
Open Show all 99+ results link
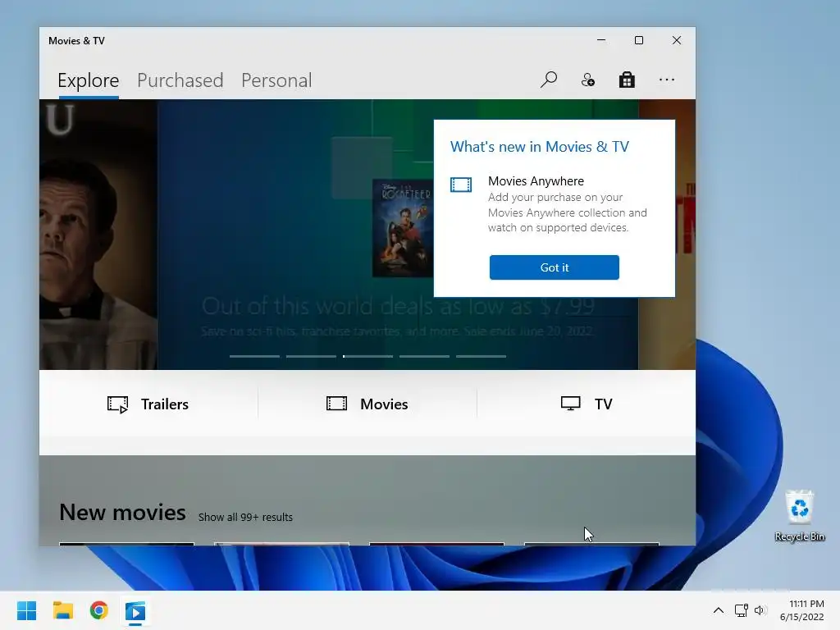[245, 517]
